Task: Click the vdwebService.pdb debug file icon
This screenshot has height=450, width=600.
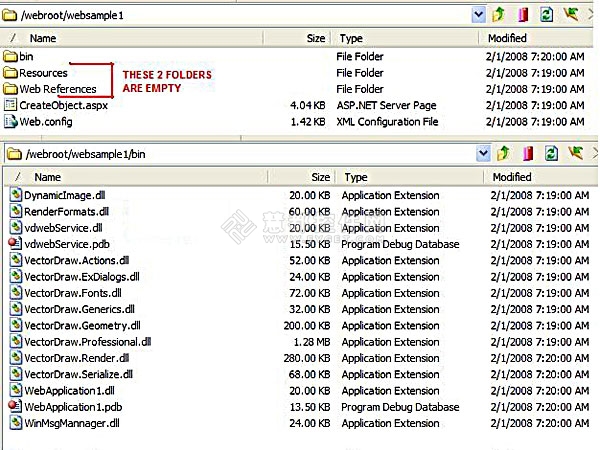Action: click(x=15, y=244)
